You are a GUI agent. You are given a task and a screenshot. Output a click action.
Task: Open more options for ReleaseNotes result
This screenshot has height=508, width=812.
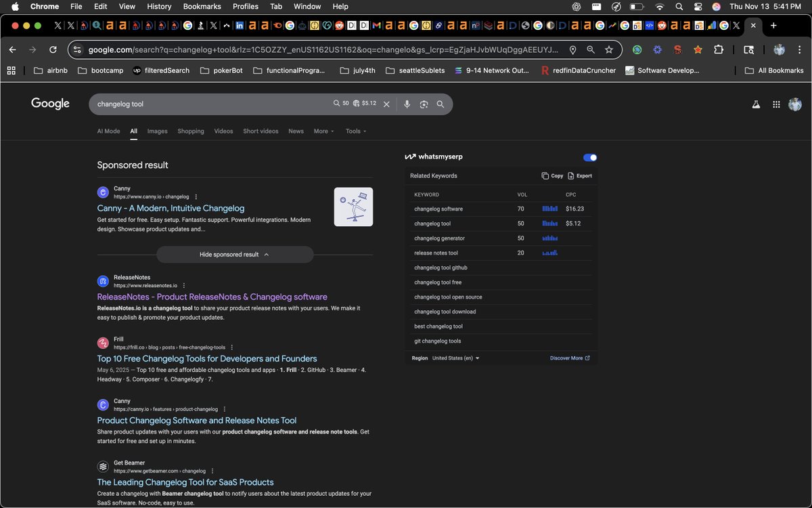point(184,286)
